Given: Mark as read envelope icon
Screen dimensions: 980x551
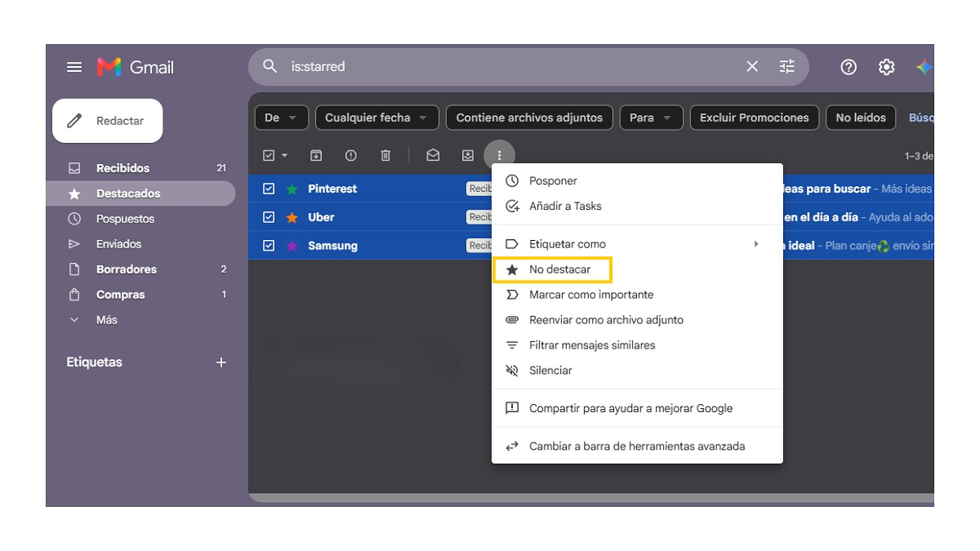Looking at the screenshot, I should pyautogui.click(x=433, y=155).
